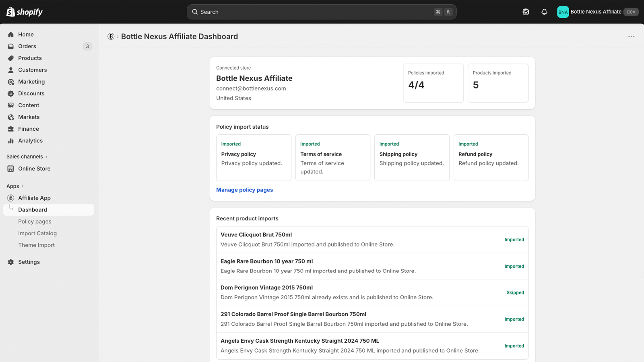Click the Search input field

pyautogui.click(x=322, y=12)
